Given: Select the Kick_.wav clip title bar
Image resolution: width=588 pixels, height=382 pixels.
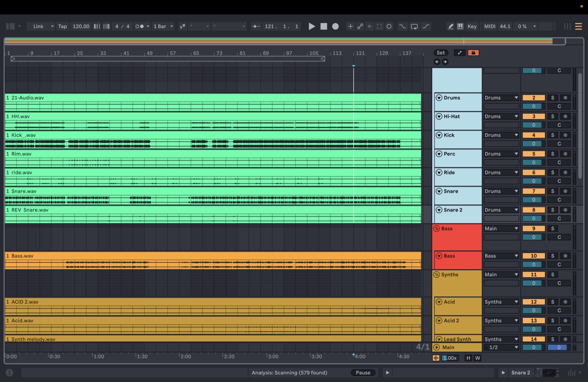Looking at the screenshot, I should pyautogui.click(x=213, y=135).
